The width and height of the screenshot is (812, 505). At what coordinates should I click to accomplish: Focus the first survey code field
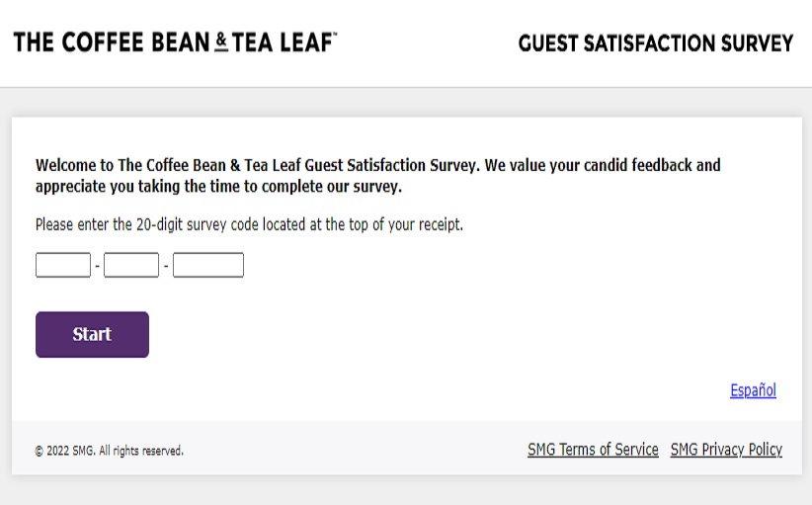click(x=63, y=265)
